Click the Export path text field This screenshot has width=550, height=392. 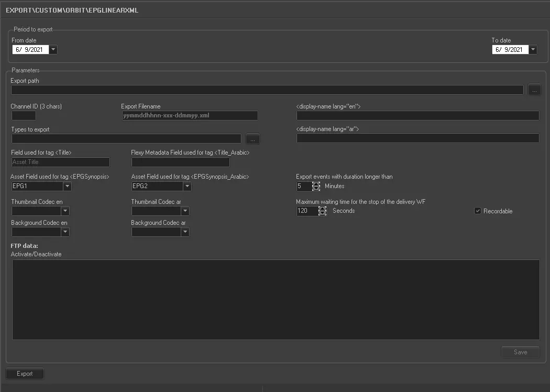(267, 90)
